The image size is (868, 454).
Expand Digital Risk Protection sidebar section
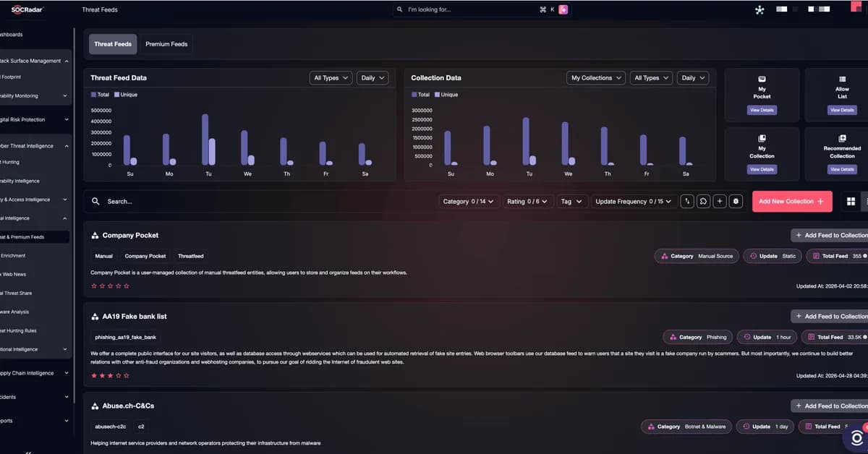(35, 119)
